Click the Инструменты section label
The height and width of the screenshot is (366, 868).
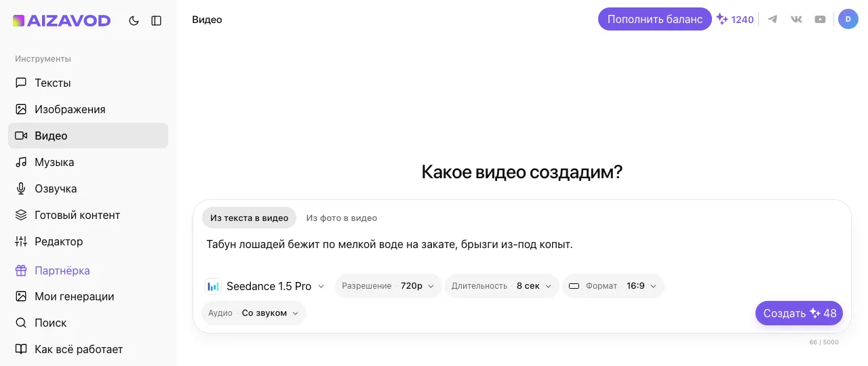pyautogui.click(x=43, y=59)
